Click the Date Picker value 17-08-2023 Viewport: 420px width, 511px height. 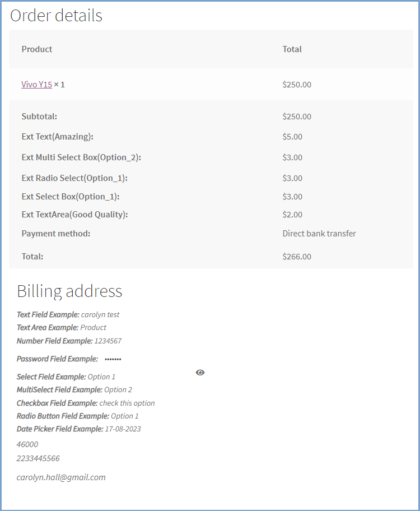point(123,429)
